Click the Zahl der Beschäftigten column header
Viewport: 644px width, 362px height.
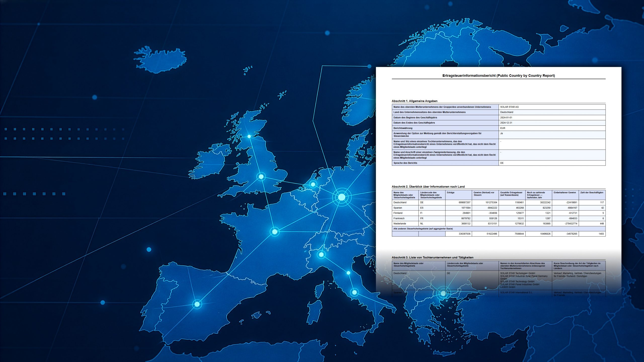(x=592, y=193)
